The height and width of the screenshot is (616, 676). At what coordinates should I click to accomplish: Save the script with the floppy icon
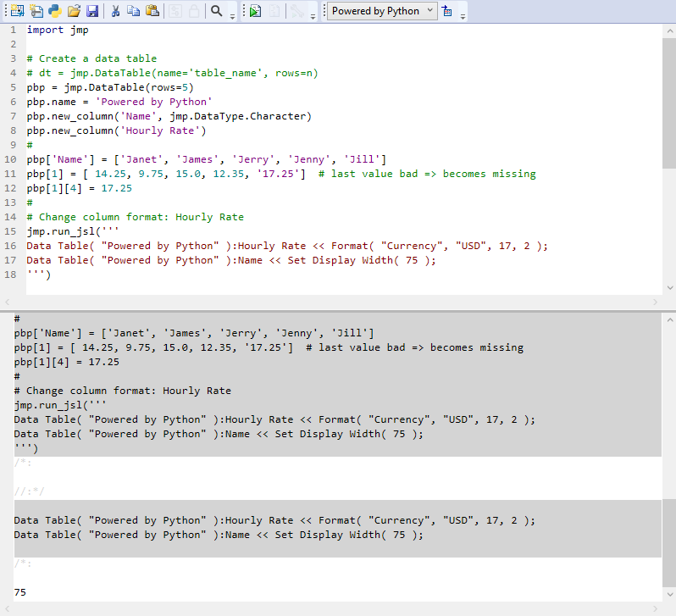(91, 11)
